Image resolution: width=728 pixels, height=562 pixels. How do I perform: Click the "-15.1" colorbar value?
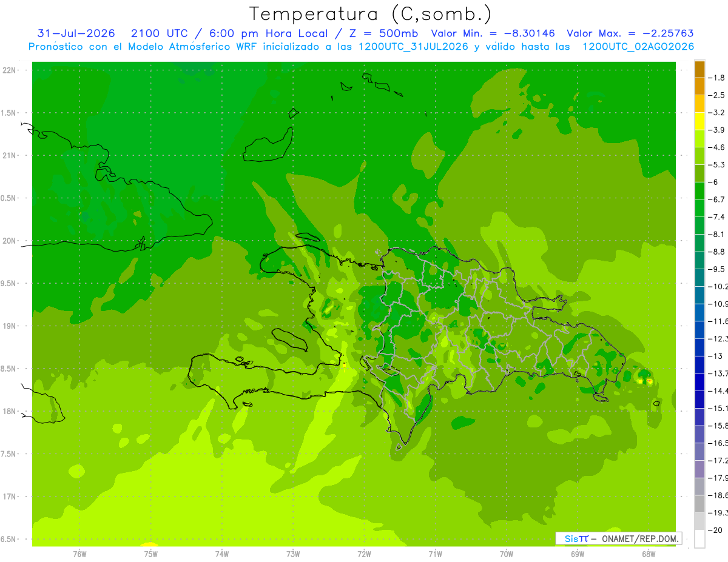(x=718, y=408)
